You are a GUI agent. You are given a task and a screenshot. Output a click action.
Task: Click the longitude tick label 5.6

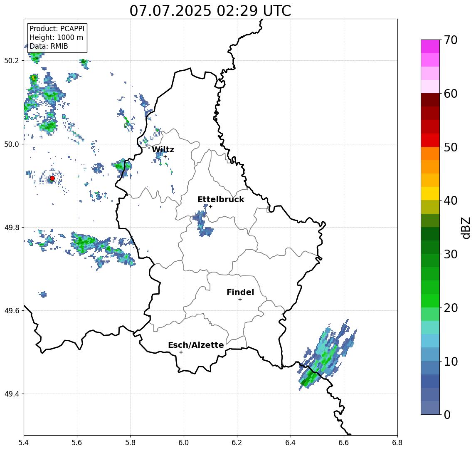coord(77,443)
